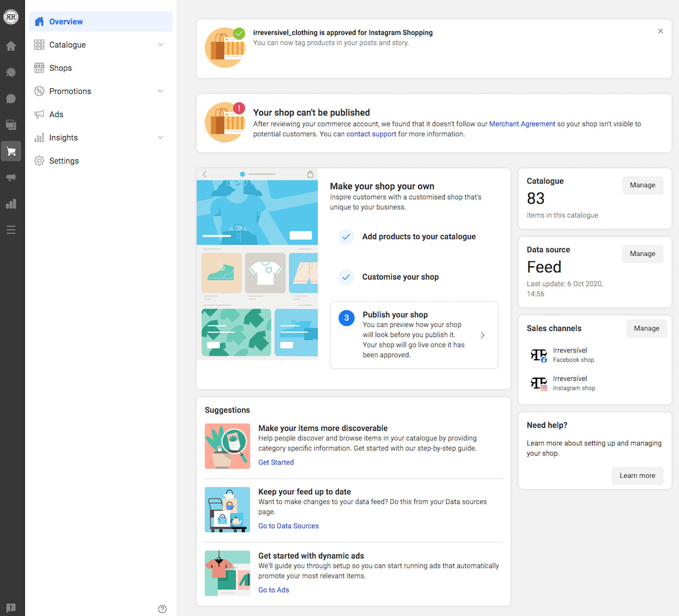
Task: Click the step 3 number badge
Action: click(347, 318)
